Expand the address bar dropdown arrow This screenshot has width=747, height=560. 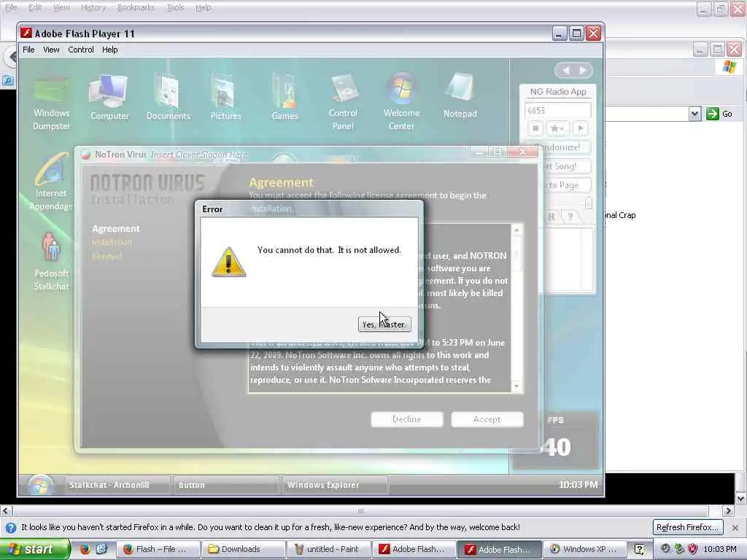tap(694, 114)
